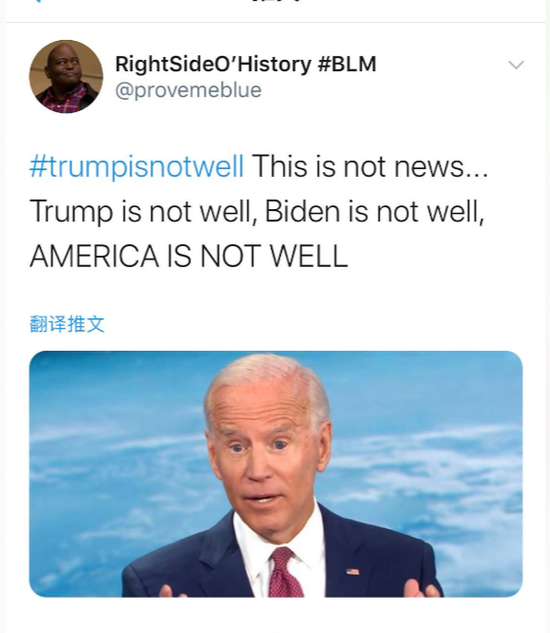Click the 'AMERICA IS NOT WELL' text line
The image size is (550, 633).
click(x=189, y=256)
